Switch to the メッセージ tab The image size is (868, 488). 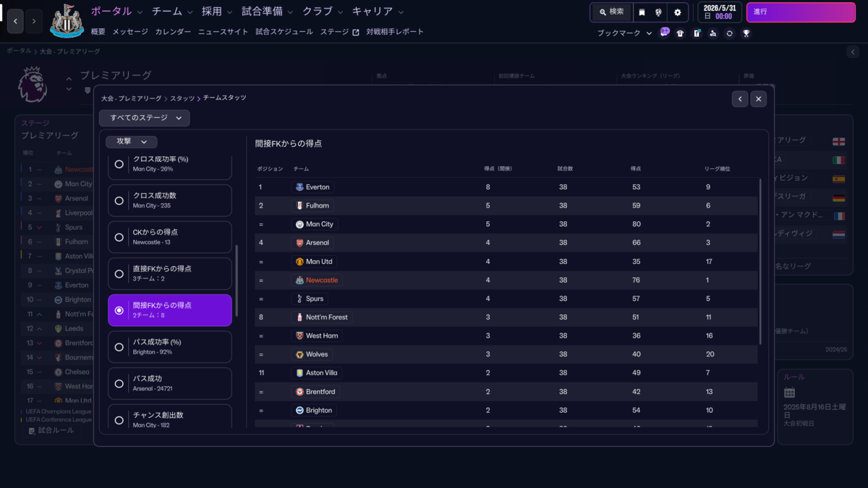130,32
